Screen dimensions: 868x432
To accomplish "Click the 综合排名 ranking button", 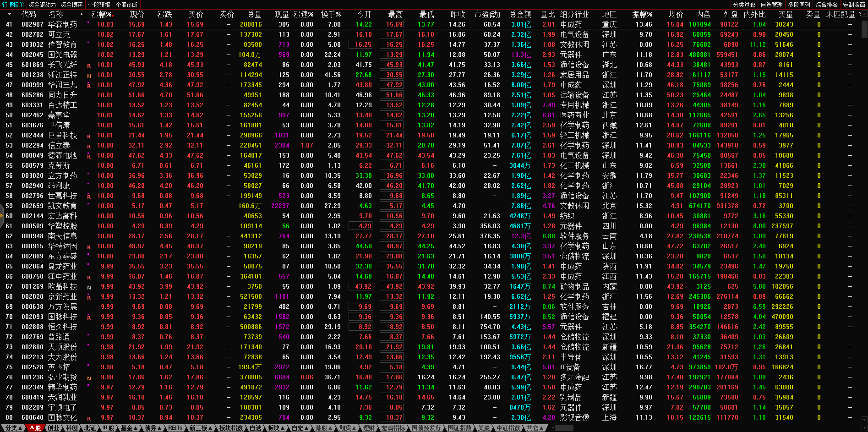I will (826, 5).
